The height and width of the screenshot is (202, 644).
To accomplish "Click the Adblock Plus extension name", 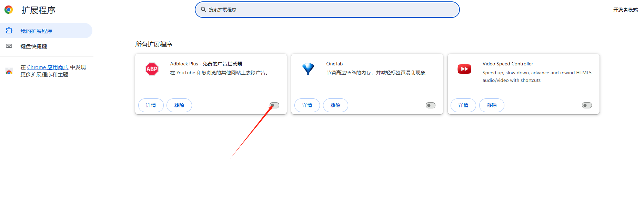I will click(206, 64).
